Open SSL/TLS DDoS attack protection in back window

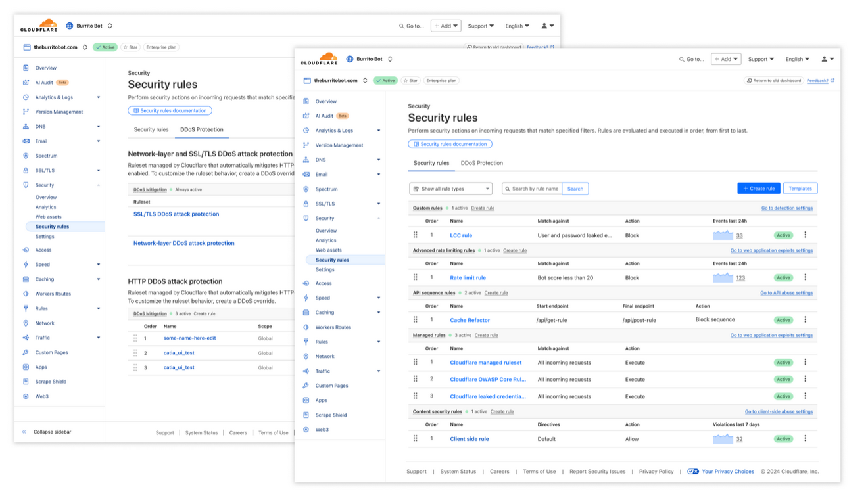pos(176,214)
